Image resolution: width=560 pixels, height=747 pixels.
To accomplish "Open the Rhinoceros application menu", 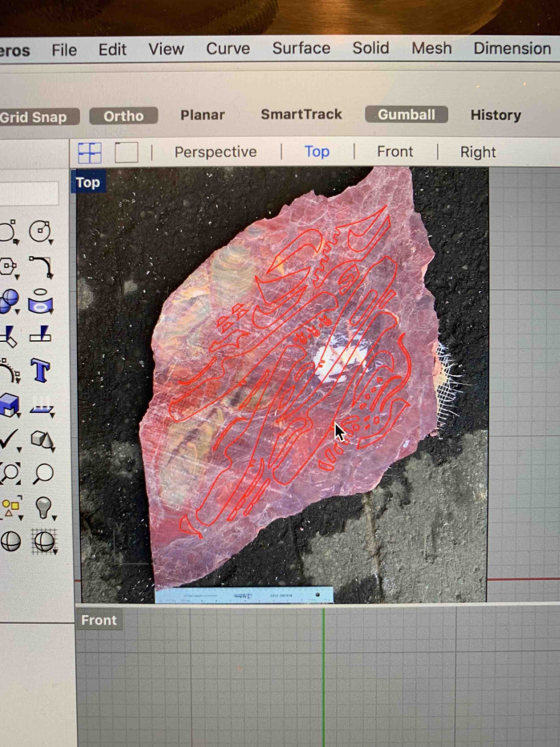I will click(x=15, y=51).
